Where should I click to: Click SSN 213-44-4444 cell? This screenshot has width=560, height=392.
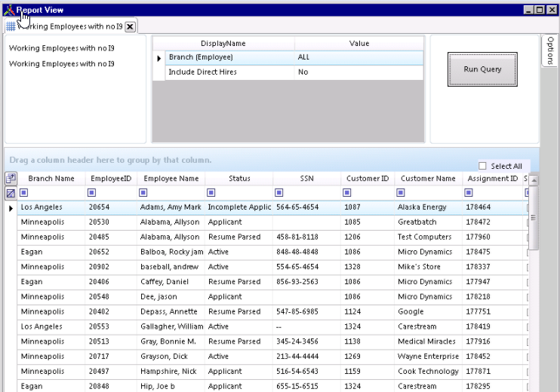click(x=306, y=357)
